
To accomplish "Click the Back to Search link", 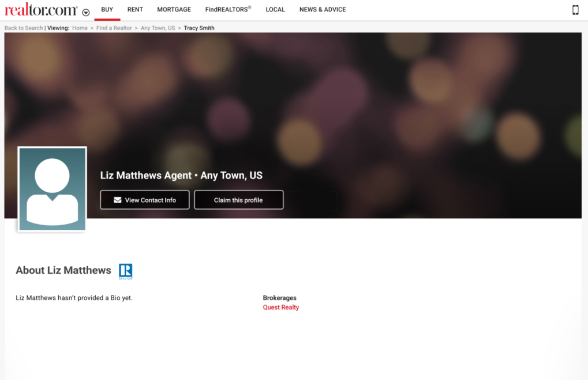I will click(24, 28).
